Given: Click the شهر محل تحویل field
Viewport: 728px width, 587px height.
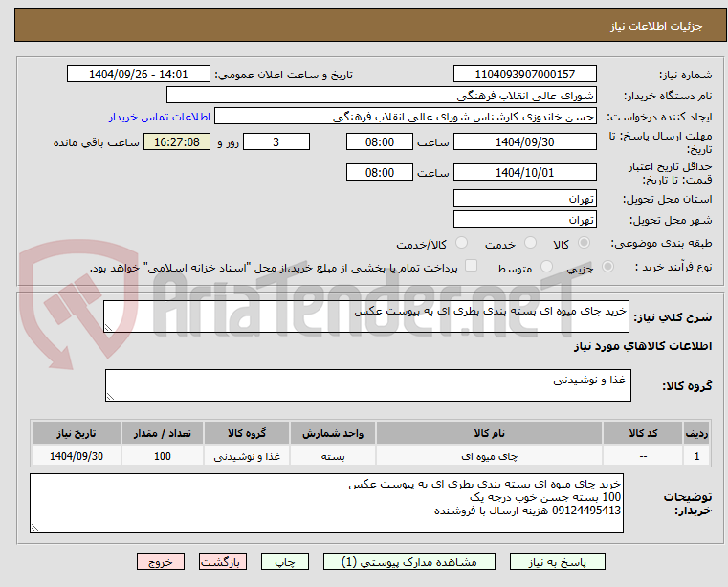Looking at the screenshot, I should tap(524, 220).
